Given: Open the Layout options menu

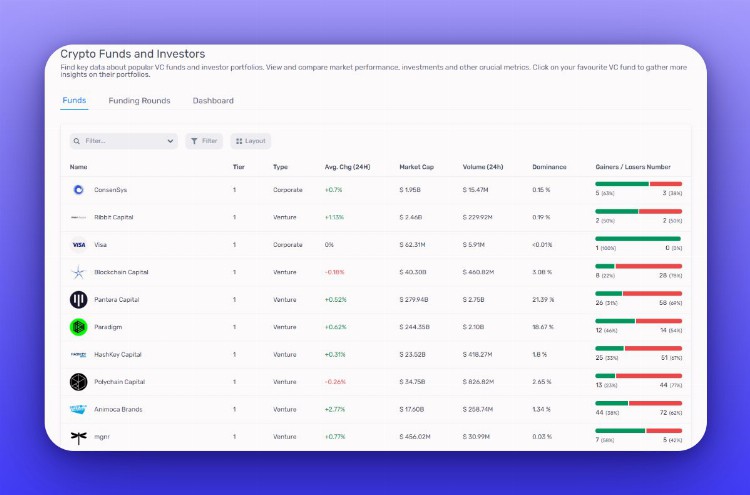Looking at the screenshot, I should click(x=250, y=141).
